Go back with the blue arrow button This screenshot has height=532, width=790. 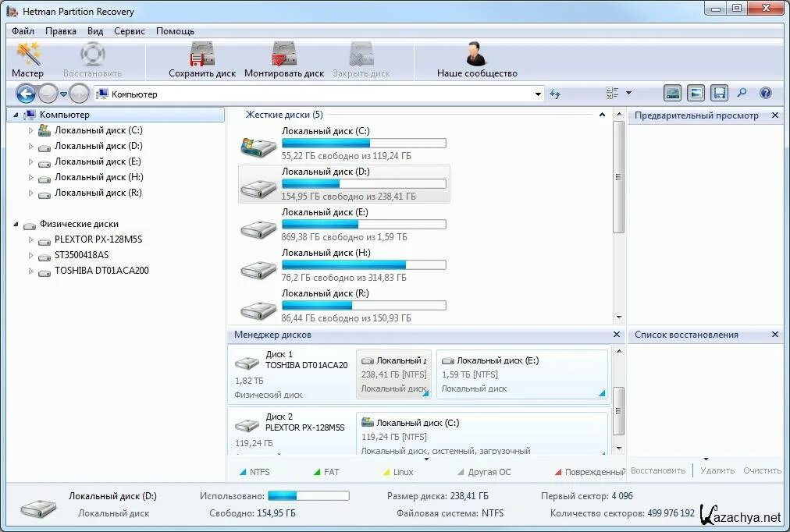27,94
